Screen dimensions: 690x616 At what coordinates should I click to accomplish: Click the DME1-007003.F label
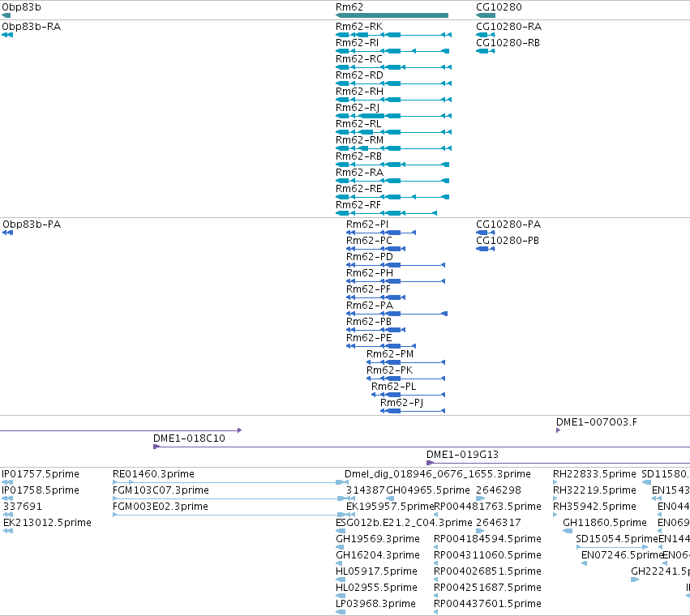(596, 422)
